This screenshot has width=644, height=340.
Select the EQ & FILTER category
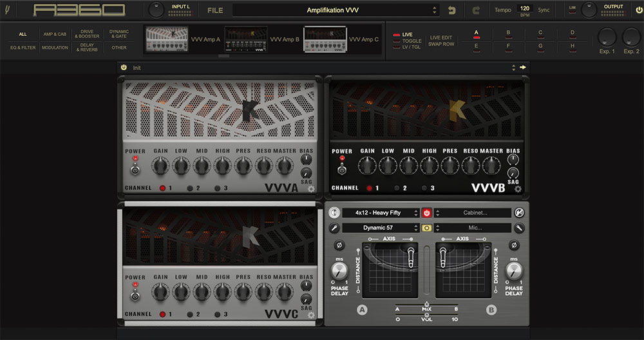pos(23,48)
